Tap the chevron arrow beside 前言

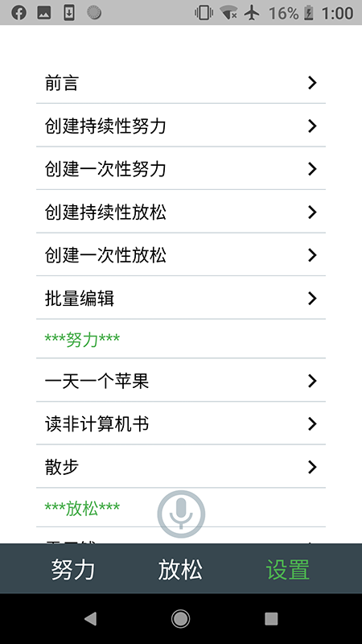(x=312, y=83)
